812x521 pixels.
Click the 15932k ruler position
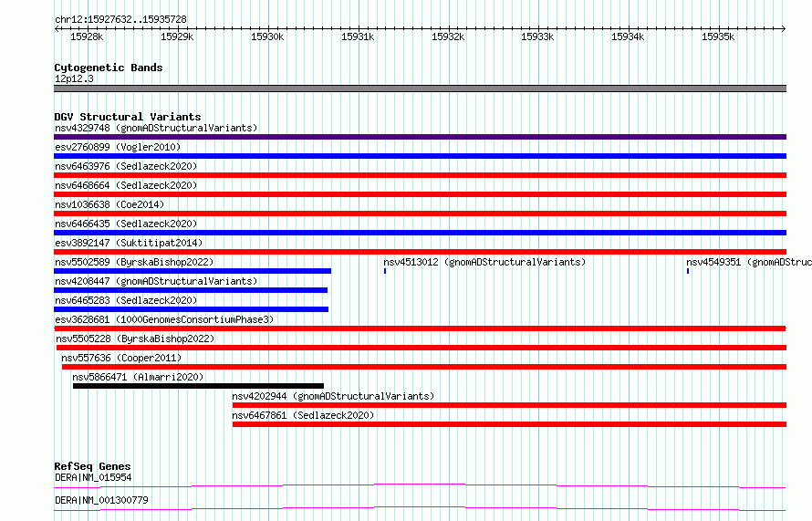[448, 36]
